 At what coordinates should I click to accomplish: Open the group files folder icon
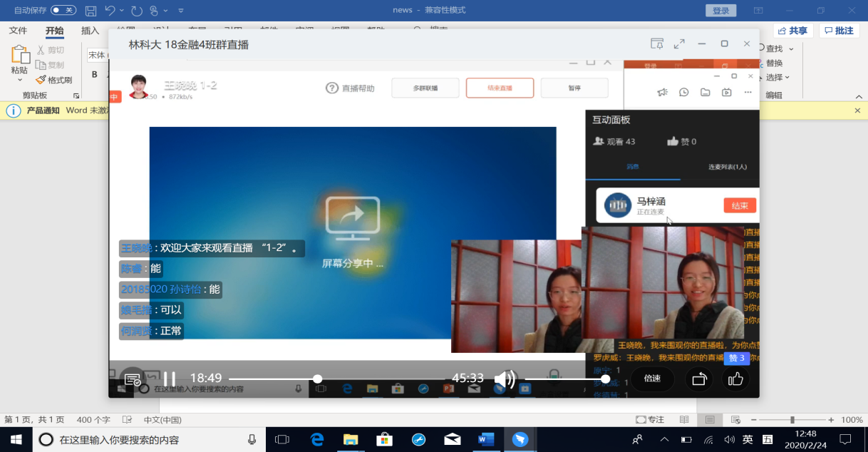[x=705, y=92]
